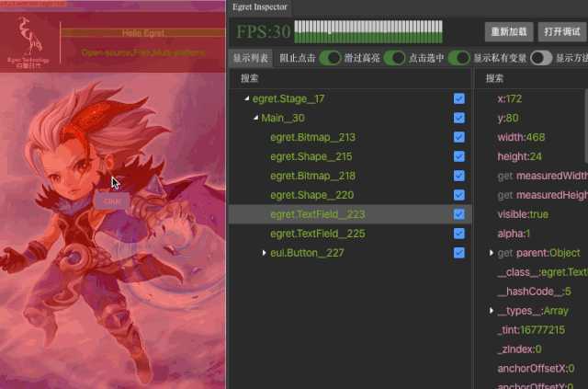Select egret.Shape_220 in display tree
This screenshot has width=588, height=389.
[312, 195]
